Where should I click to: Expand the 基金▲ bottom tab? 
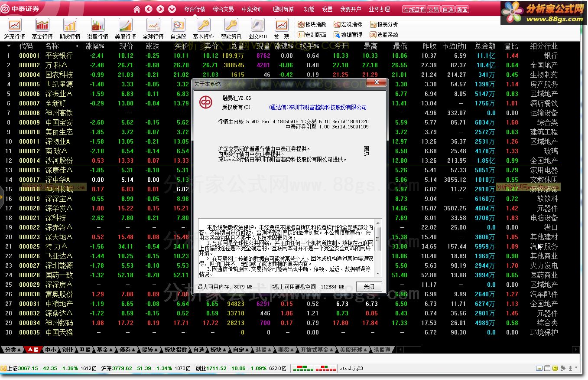[105, 350]
